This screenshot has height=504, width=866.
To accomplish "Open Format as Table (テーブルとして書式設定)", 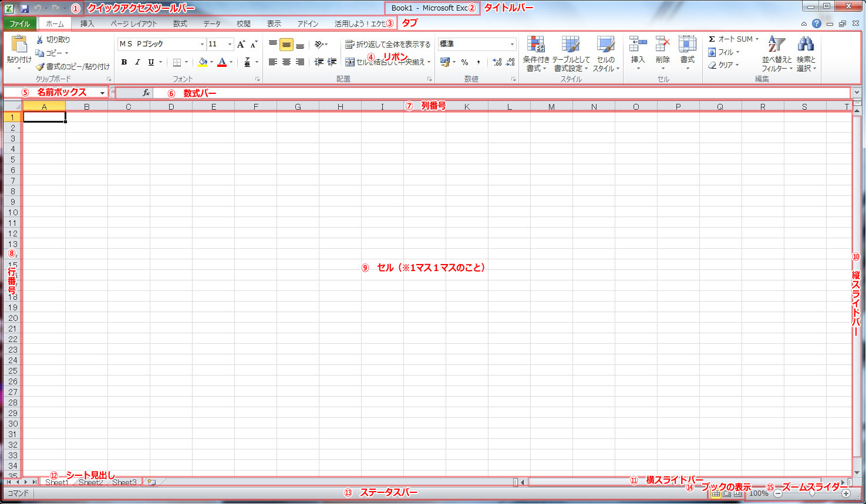I will tap(571, 54).
